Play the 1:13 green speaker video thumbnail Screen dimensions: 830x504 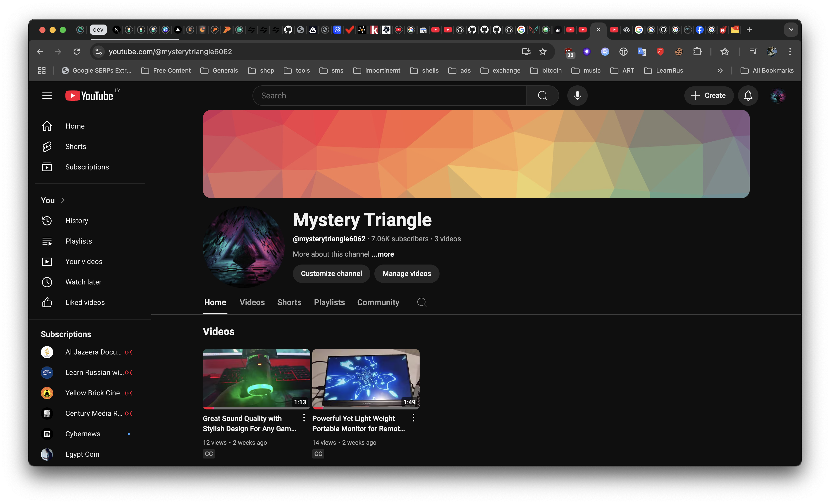click(256, 379)
